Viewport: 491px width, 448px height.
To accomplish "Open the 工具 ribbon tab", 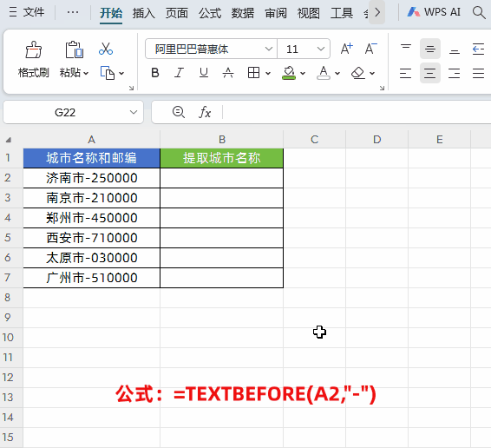I will tap(342, 13).
